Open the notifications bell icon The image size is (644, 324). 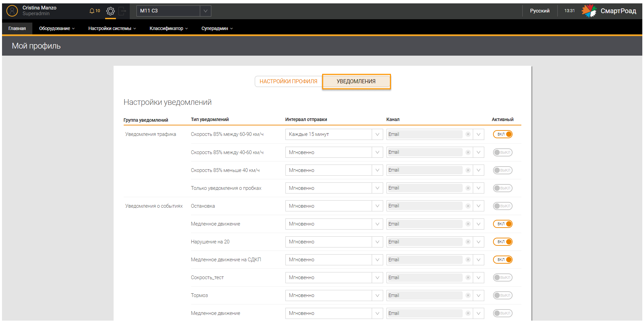(x=92, y=11)
